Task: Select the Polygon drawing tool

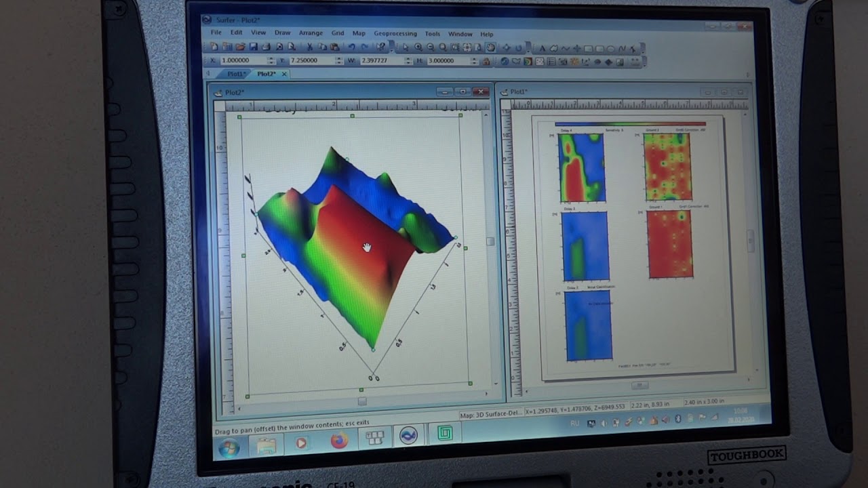Action: (x=554, y=48)
